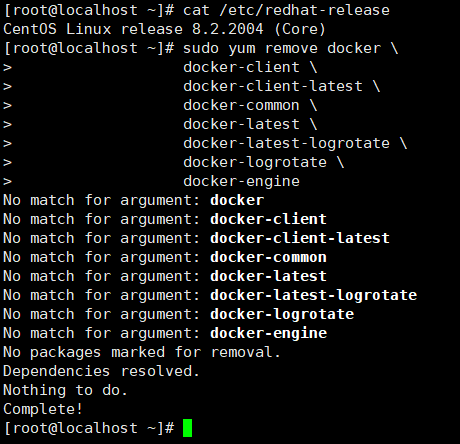
Task: Click the 'CentOS Linux release 8.2.2004 (Core)' output line
Action: 164,29
